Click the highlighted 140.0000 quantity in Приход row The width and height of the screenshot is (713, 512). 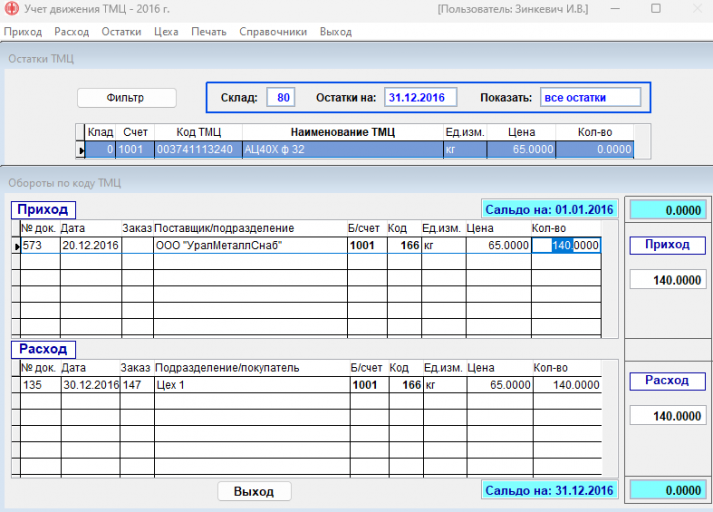tap(566, 246)
